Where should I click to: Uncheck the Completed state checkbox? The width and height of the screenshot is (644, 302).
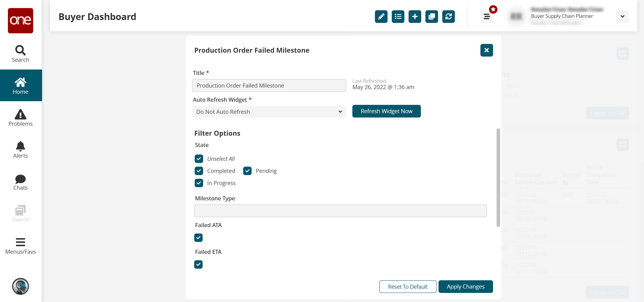[199, 171]
